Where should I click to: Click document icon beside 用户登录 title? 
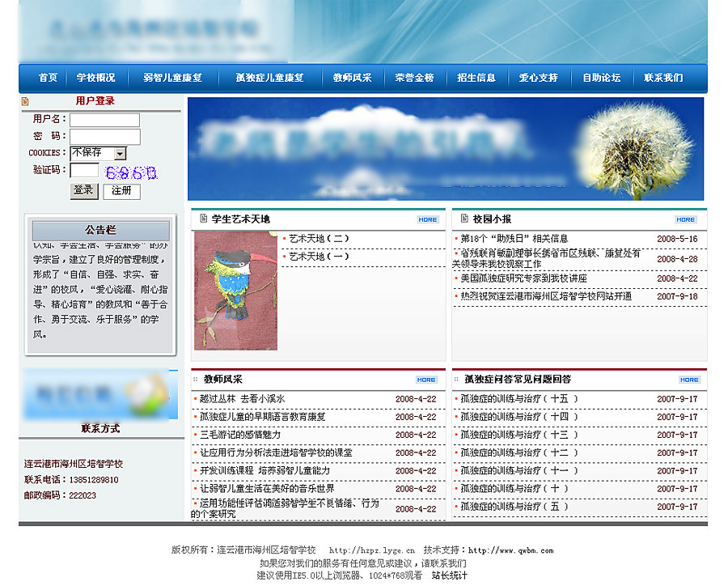25,101
